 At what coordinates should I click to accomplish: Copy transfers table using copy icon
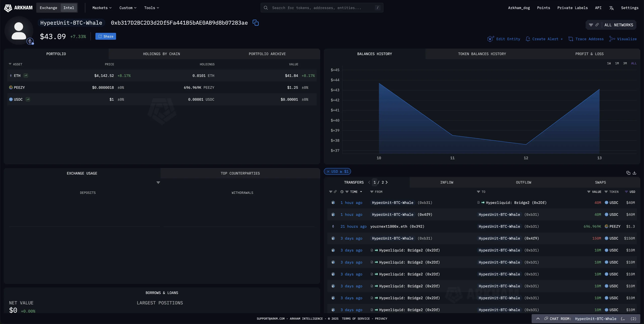[x=628, y=173]
